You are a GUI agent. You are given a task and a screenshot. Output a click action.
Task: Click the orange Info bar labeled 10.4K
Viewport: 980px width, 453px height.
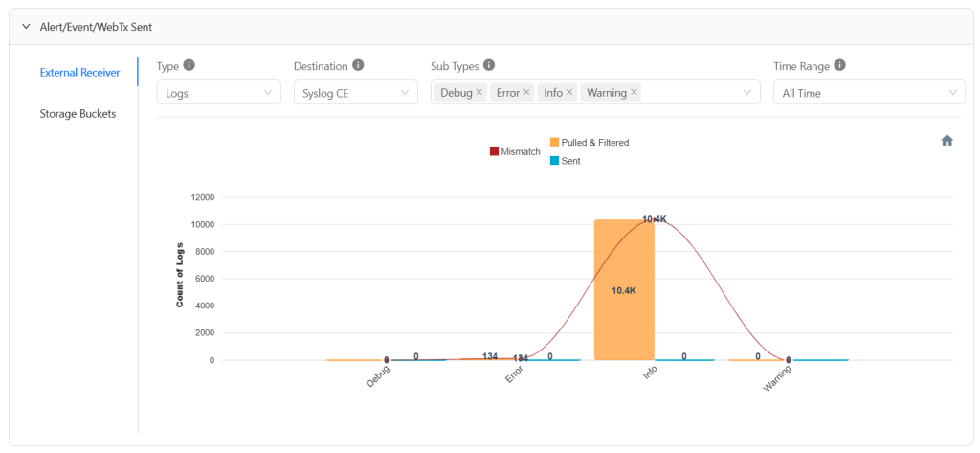coord(624,289)
